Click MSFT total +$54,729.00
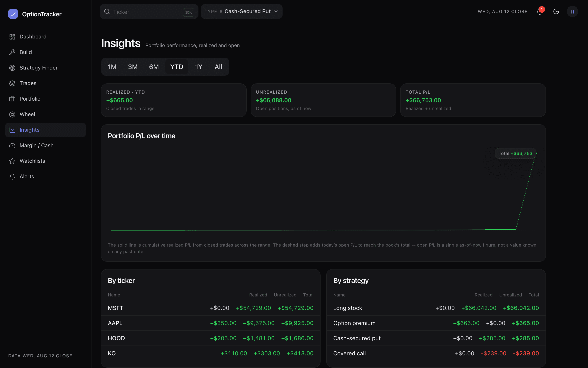Screen dimensions: 588x368 click(295, 308)
